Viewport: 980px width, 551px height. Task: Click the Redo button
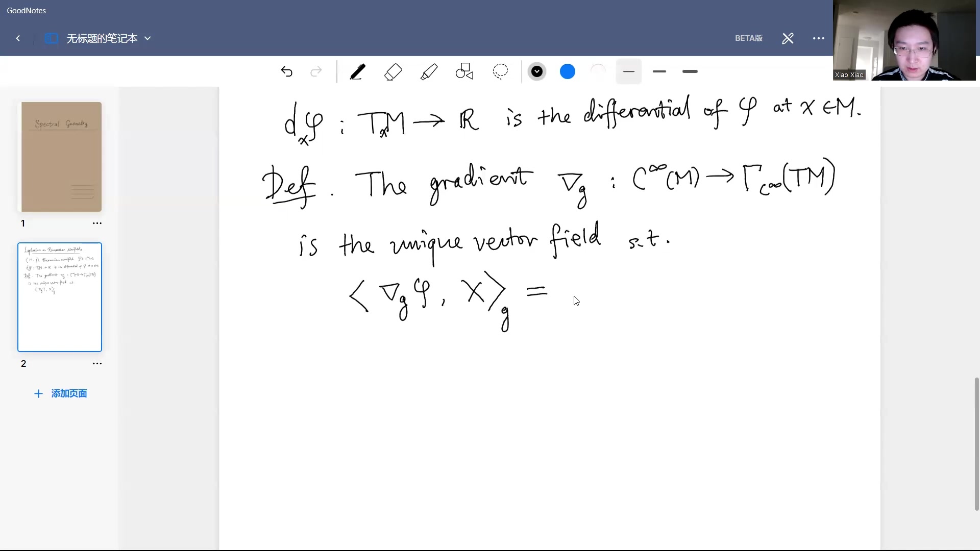[x=316, y=72]
